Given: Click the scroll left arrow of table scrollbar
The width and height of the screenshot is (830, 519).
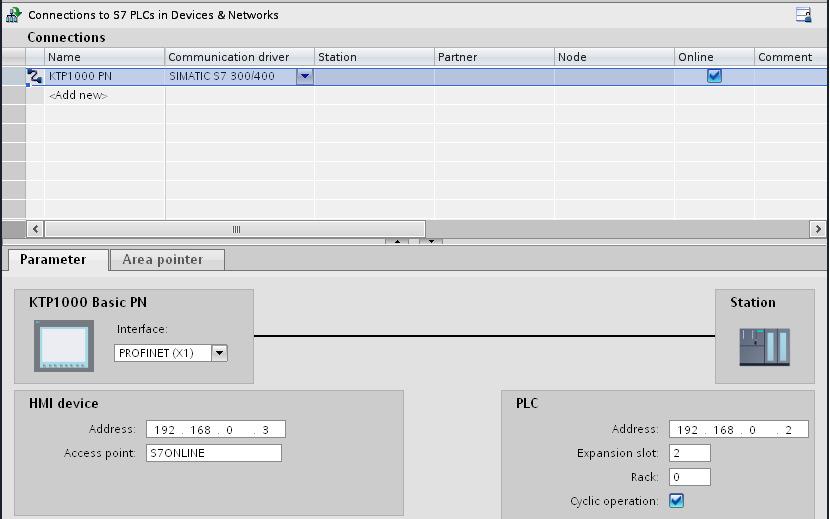Looking at the screenshot, I should tap(35, 229).
